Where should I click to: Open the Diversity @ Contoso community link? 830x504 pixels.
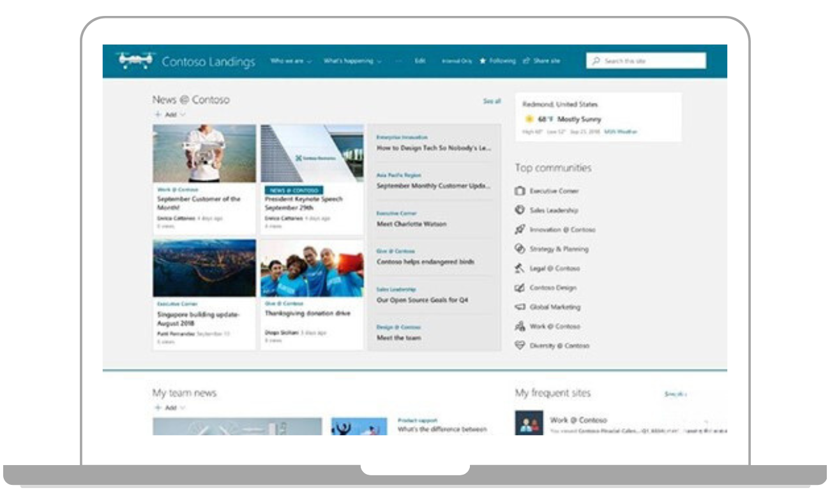560,345
